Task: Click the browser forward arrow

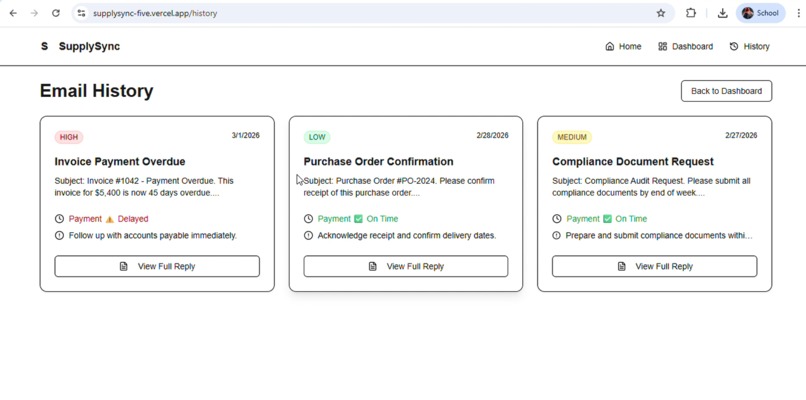Action: [34, 13]
